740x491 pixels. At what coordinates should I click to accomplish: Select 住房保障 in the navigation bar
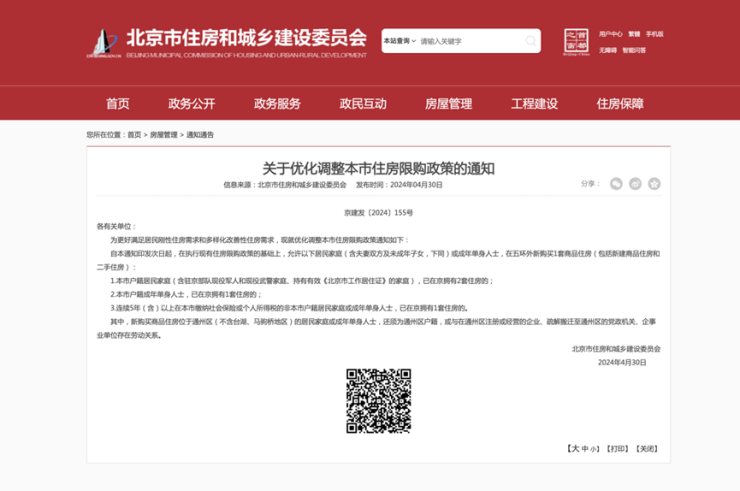[620, 104]
